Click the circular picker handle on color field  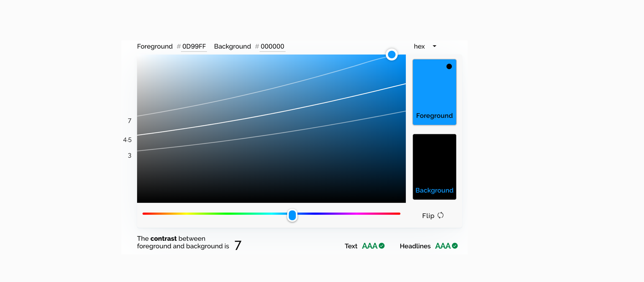point(392,55)
